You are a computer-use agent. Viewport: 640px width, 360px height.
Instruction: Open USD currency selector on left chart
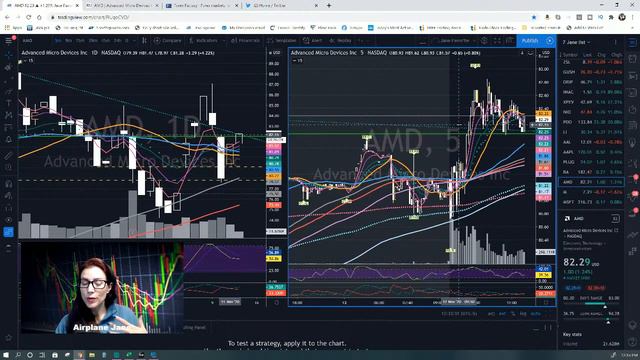pos(275,53)
